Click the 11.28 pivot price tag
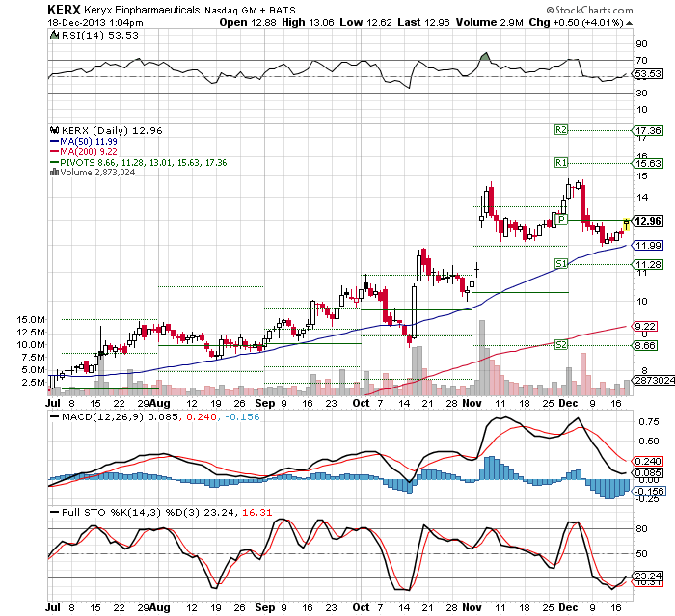 [x=647, y=264]
